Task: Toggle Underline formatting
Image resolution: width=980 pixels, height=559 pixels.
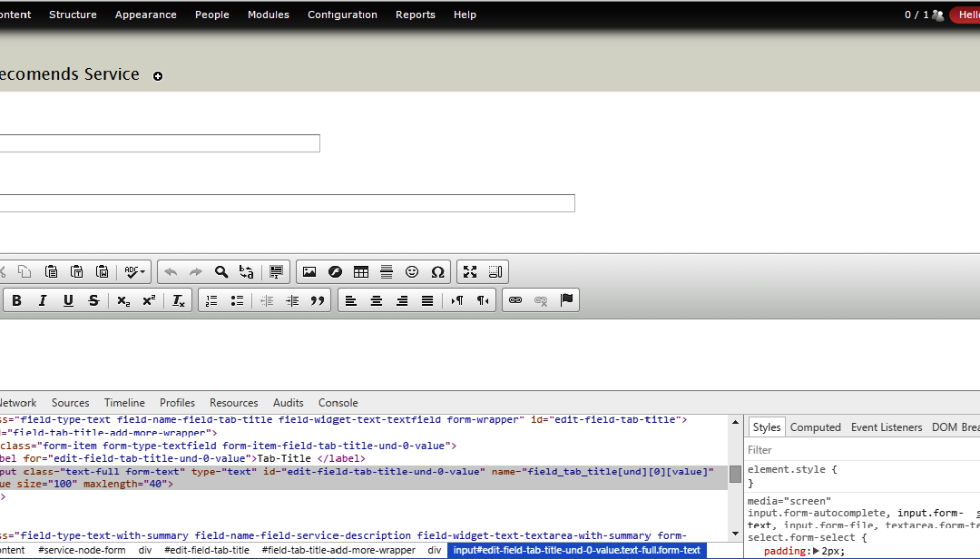Action: [x=68, y=300]
